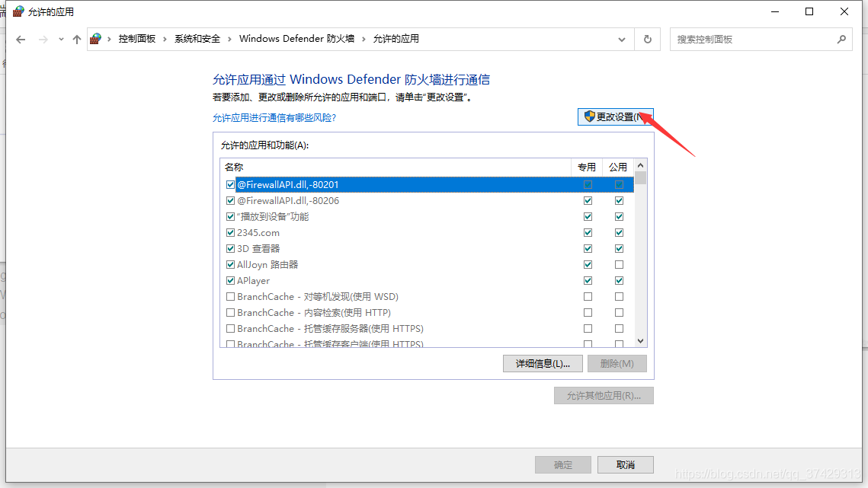Click the forward navigation arrow
Viewport: 868px width, 488px height.
(x=43, y=40)
